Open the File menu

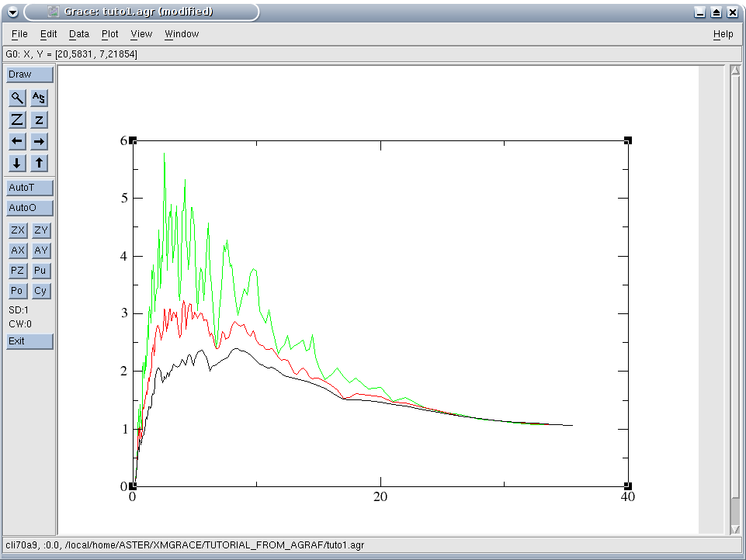pos(19,34)
